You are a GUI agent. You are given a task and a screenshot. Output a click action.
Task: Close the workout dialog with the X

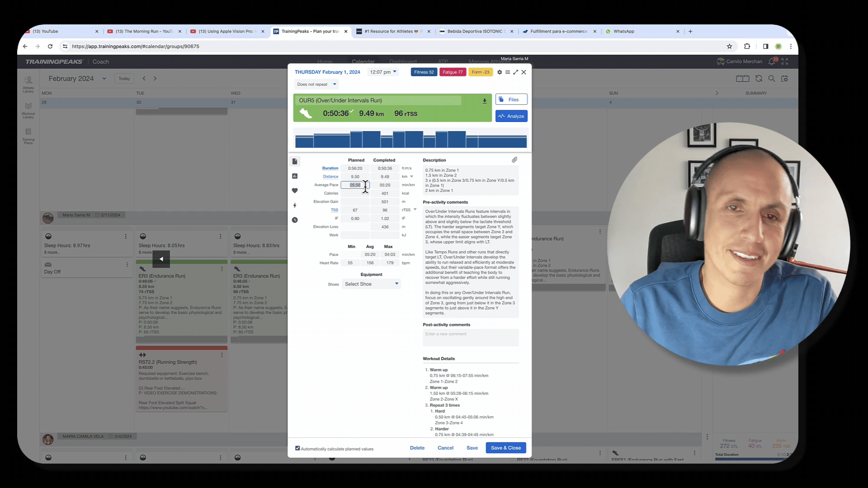(x=524, y=72)
